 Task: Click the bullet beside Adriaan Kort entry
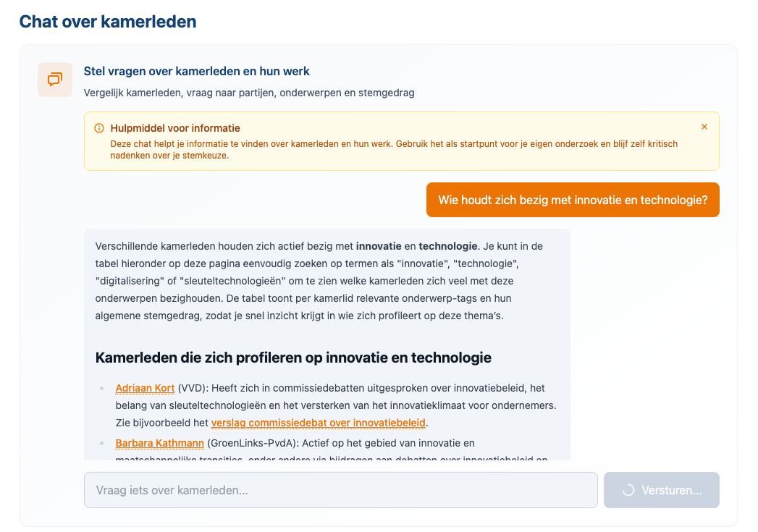(102, 389)
